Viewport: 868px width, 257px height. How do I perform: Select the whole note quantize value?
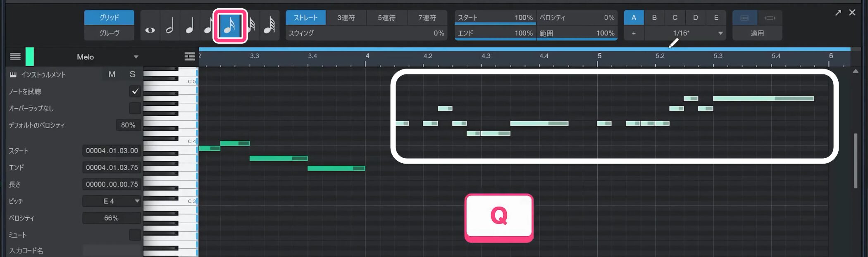coord(150,26)
